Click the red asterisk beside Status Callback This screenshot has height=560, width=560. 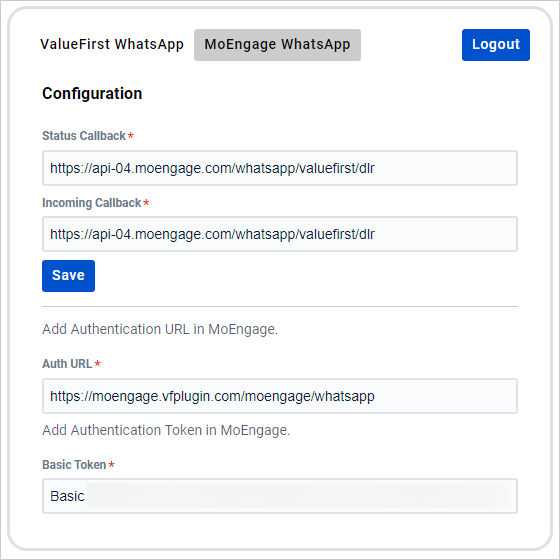(131, 135)
